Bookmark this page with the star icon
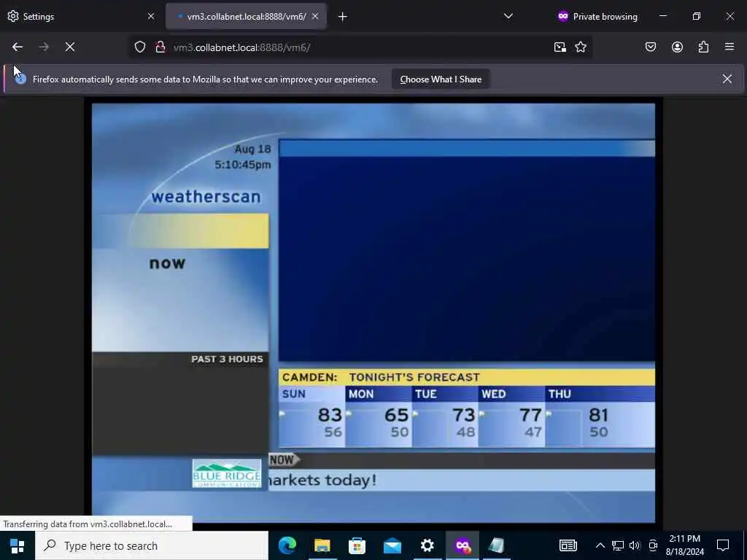Screen dimensions: 747x560 (581, 47)
